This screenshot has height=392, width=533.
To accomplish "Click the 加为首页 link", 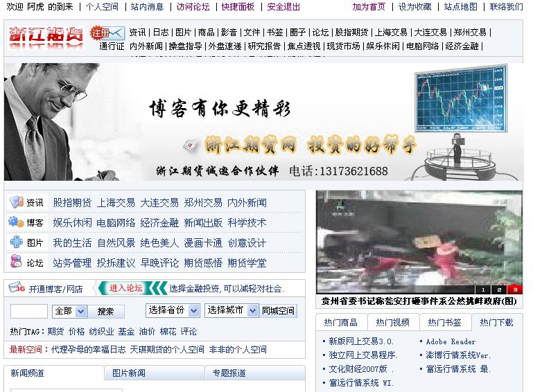I will point(369,7).
